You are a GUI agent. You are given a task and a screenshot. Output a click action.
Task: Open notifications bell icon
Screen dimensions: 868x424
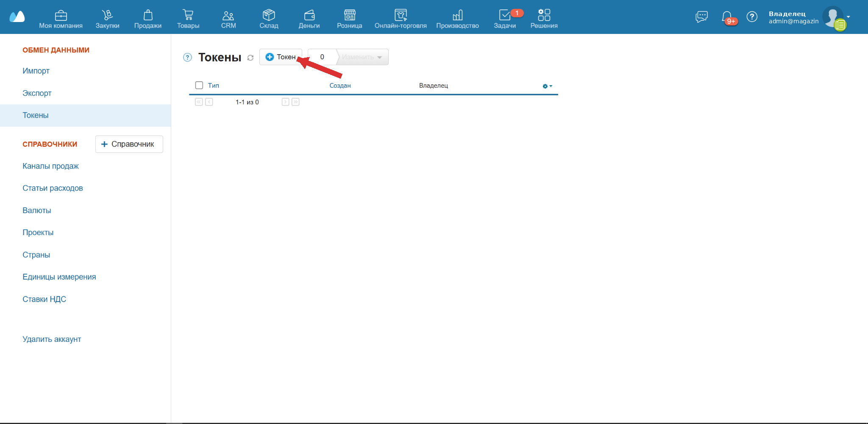[x=727, y=17]
